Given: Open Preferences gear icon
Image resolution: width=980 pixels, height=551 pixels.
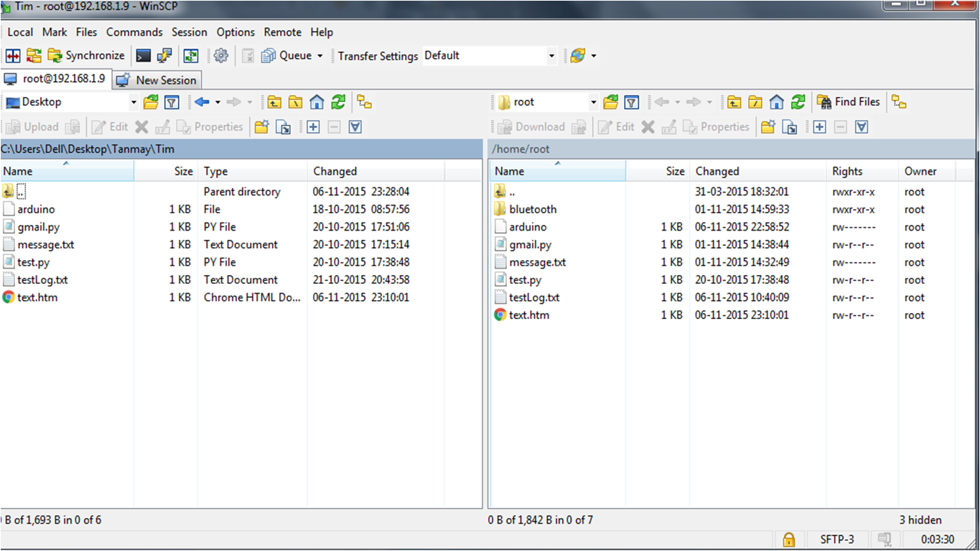Looking at the screenshot, I should click(x=221, y=55).
